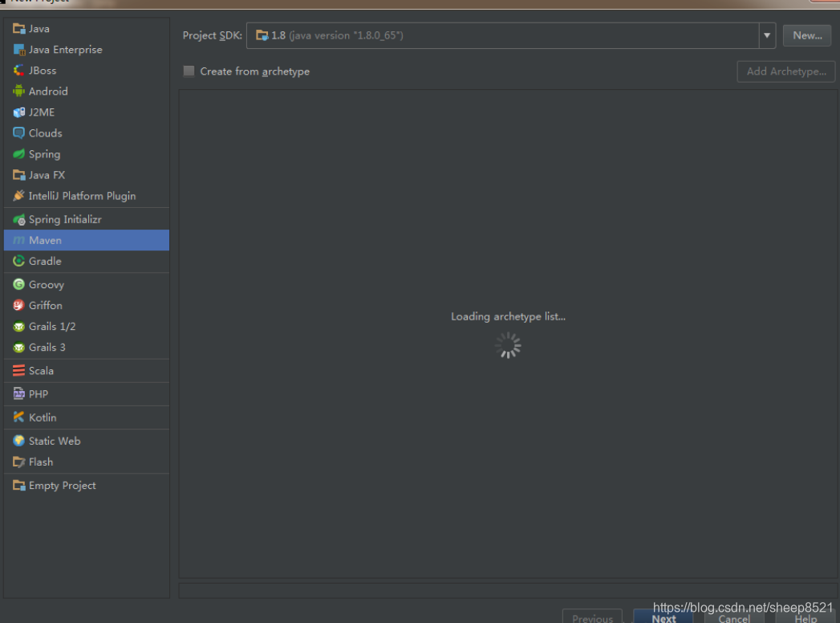Choose the Spring leaf icon

(x=18, y=154)
